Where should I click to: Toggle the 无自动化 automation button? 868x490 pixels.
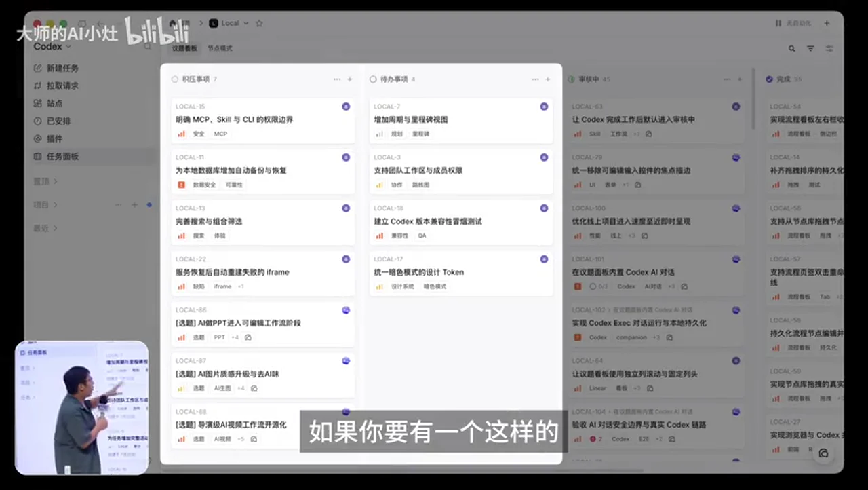click(x=793, y=23)
